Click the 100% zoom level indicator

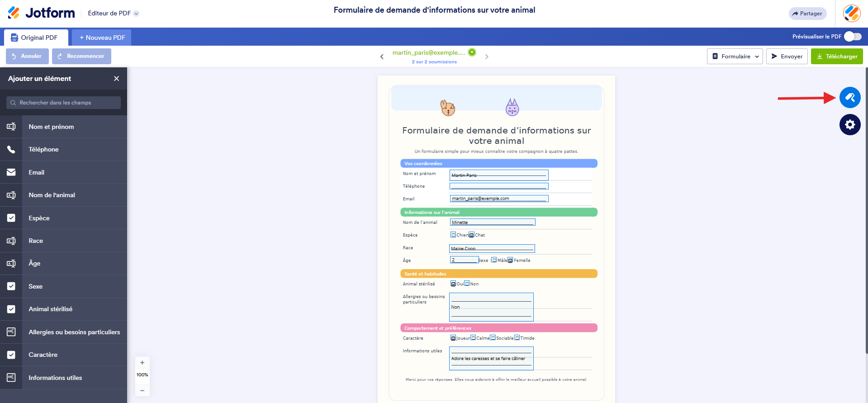click(x=142, y=375)
